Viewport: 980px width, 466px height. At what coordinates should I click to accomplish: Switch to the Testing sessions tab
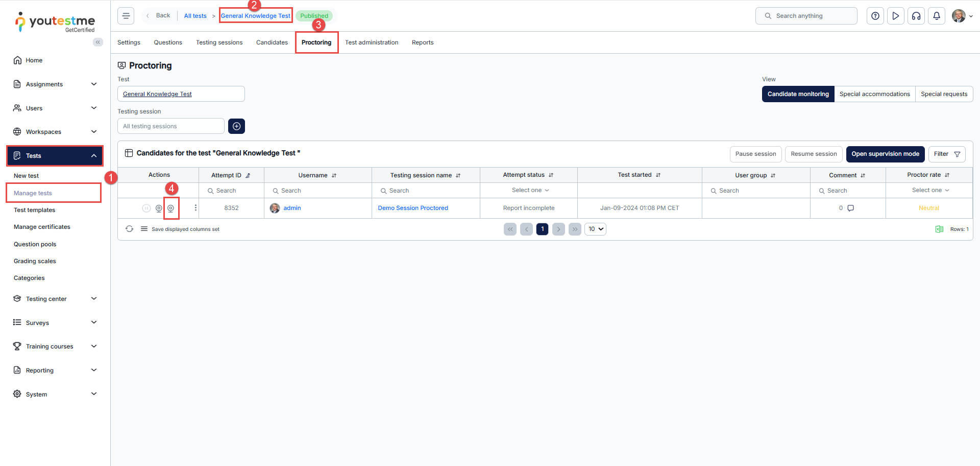click(219, 42)
